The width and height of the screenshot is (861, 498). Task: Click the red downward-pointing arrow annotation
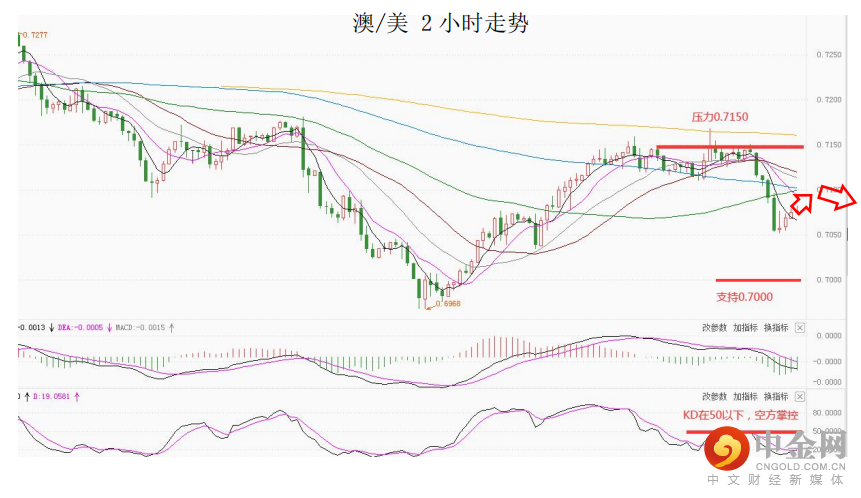[x=838, y=197]
